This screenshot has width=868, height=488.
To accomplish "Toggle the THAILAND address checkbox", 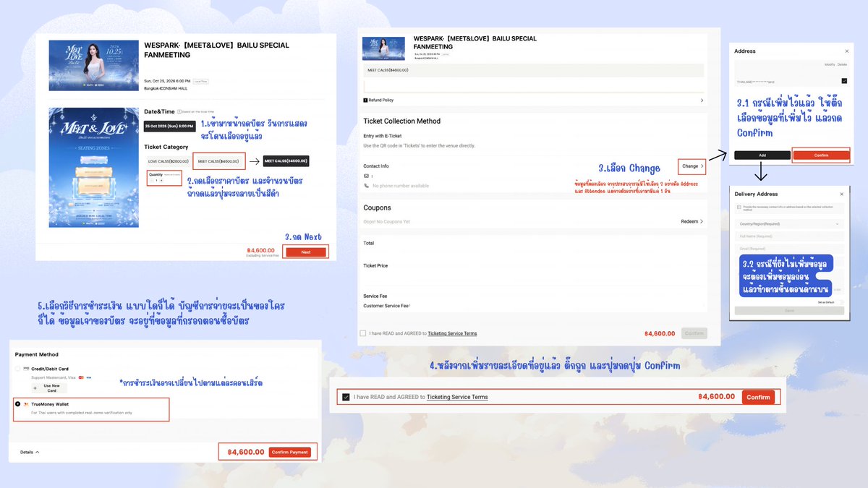I will (x=844, y=81).
